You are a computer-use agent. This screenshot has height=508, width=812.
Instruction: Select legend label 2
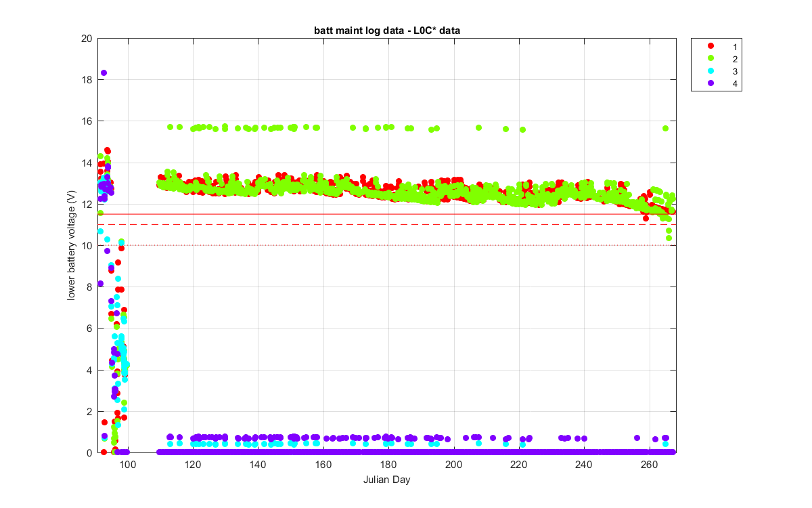pos(734,58)
